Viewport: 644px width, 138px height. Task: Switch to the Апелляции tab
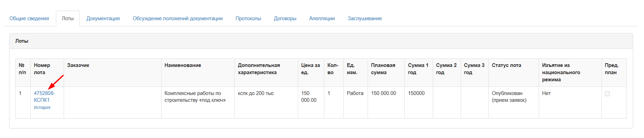322,18
